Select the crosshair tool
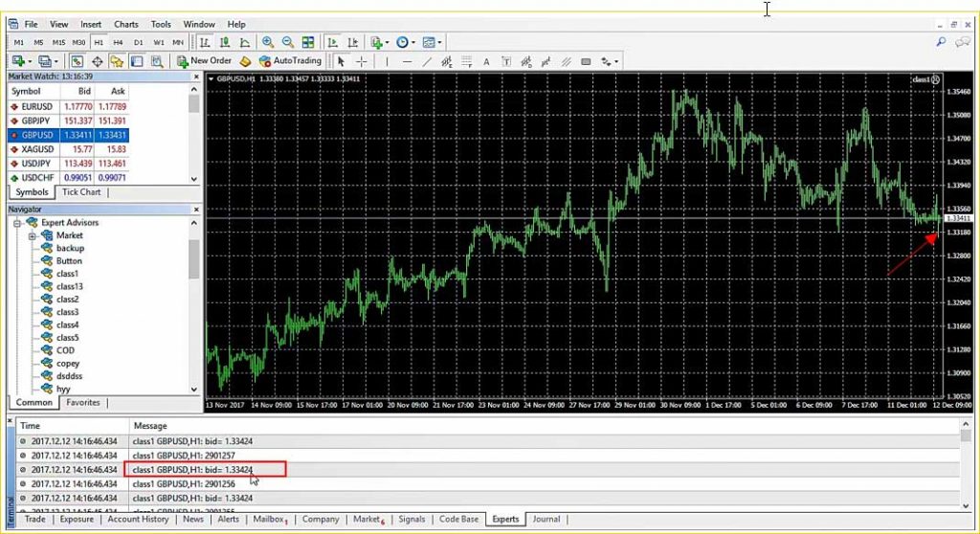This screenshot has width=980, height=534. click(361, 61)
